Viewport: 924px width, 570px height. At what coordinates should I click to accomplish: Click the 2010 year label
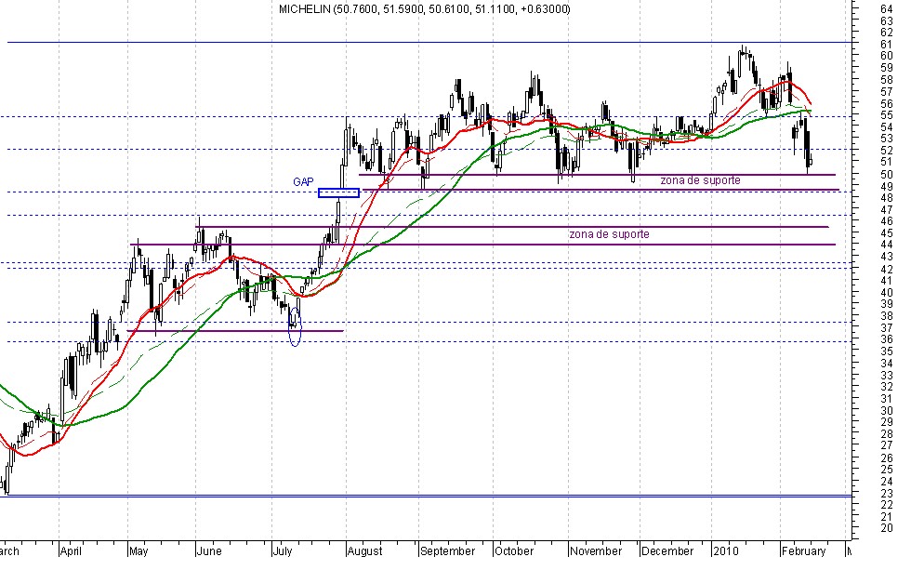click(x=725, y=551)
